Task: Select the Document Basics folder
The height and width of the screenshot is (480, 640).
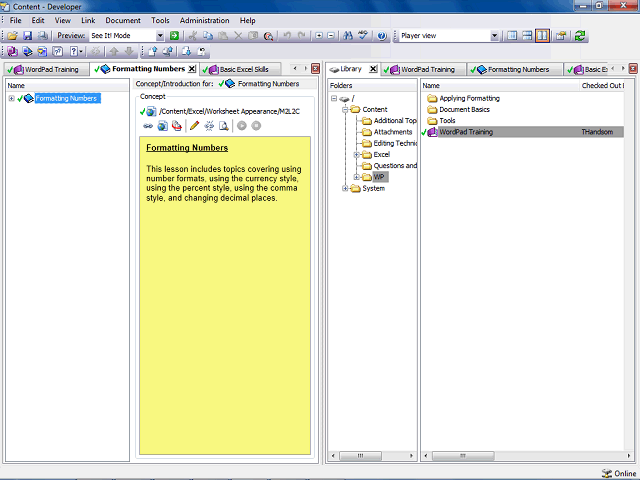Action: [x=459, y=109]
